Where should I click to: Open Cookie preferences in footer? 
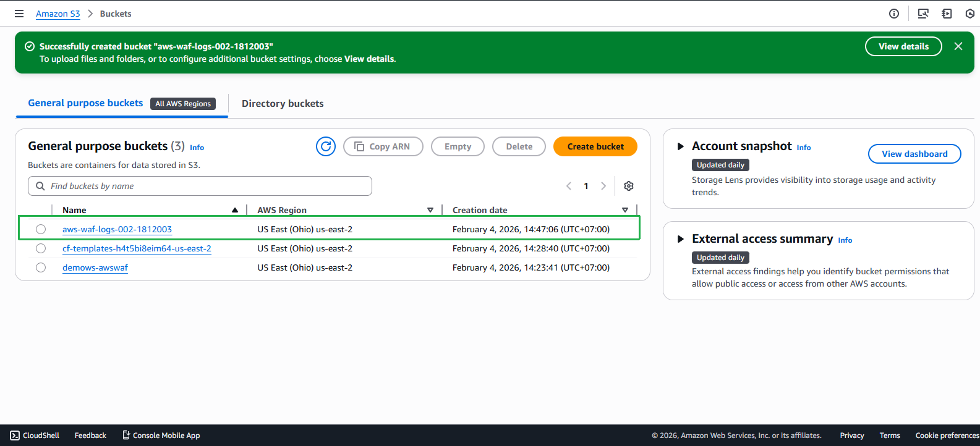pos(947,435)
